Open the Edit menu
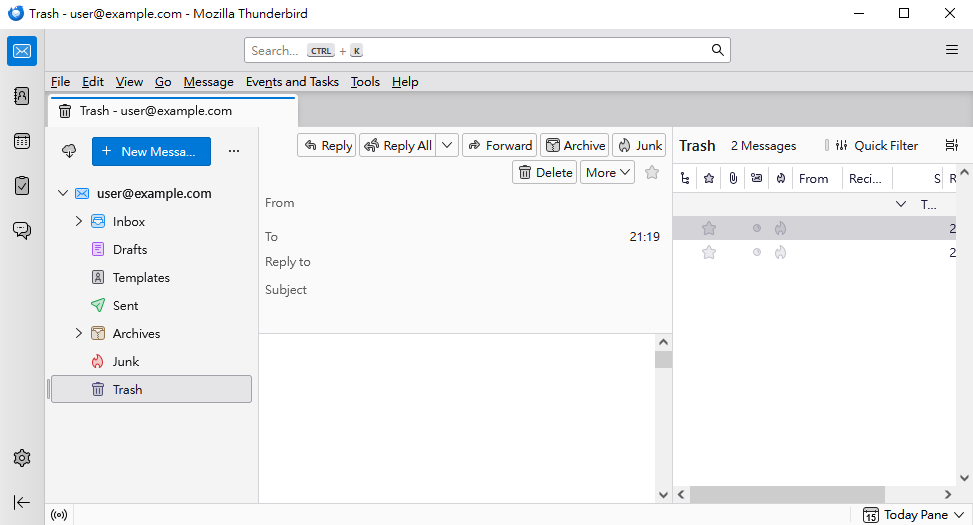Viewport: 973px width, 525px height. pos(92,82)
